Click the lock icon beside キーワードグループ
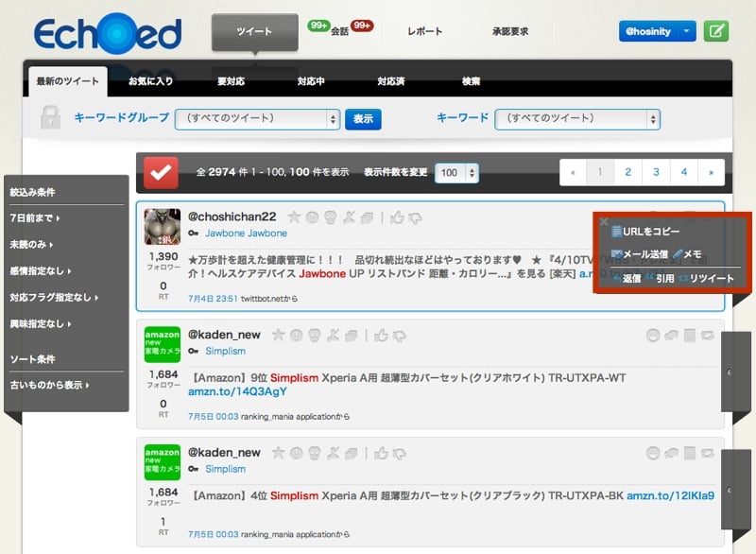The image size is (756, 554). pos(51,117)
